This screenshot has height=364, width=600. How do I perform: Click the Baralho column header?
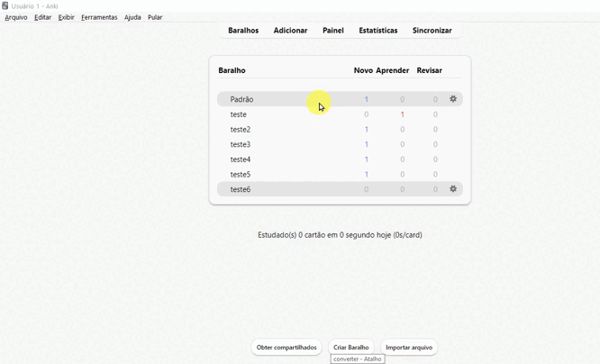232,70
